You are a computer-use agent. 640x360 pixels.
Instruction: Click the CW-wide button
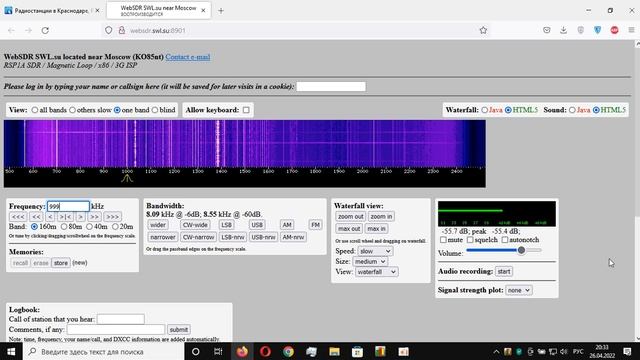point(195,225)
